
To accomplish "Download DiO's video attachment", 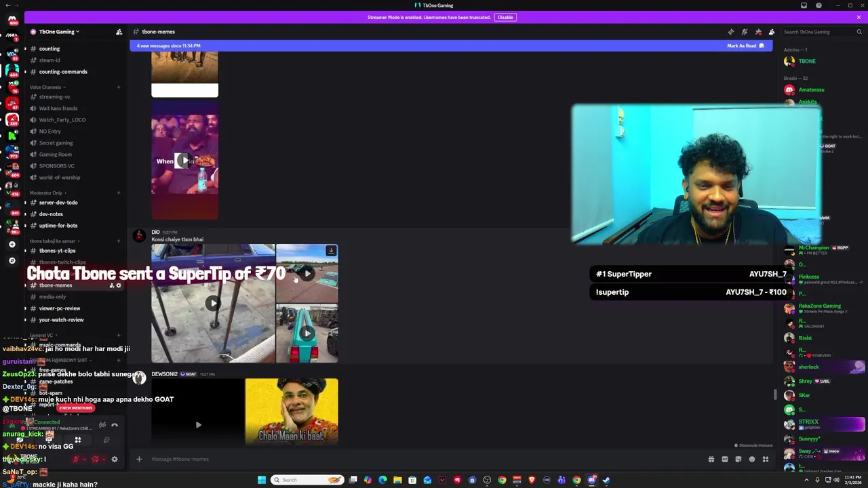I will [x=331, y=251].
